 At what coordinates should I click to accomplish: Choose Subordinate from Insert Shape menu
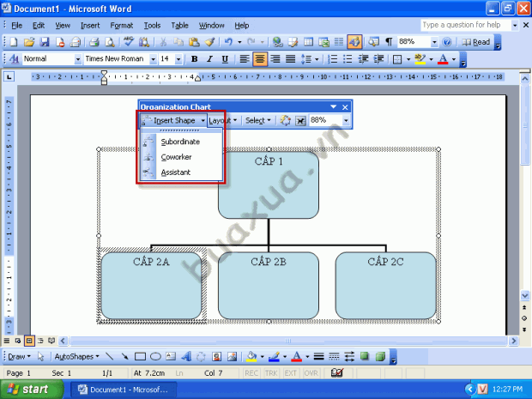point(182,142)
